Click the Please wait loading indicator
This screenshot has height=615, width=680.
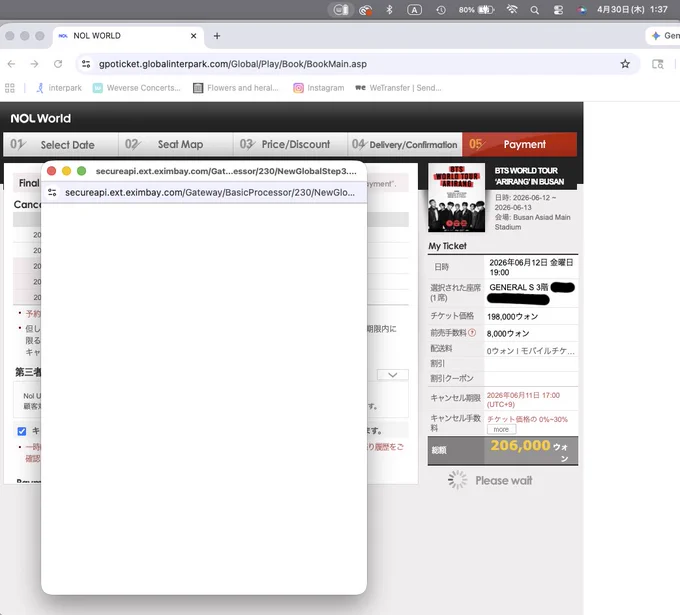(x=490, y=480)
